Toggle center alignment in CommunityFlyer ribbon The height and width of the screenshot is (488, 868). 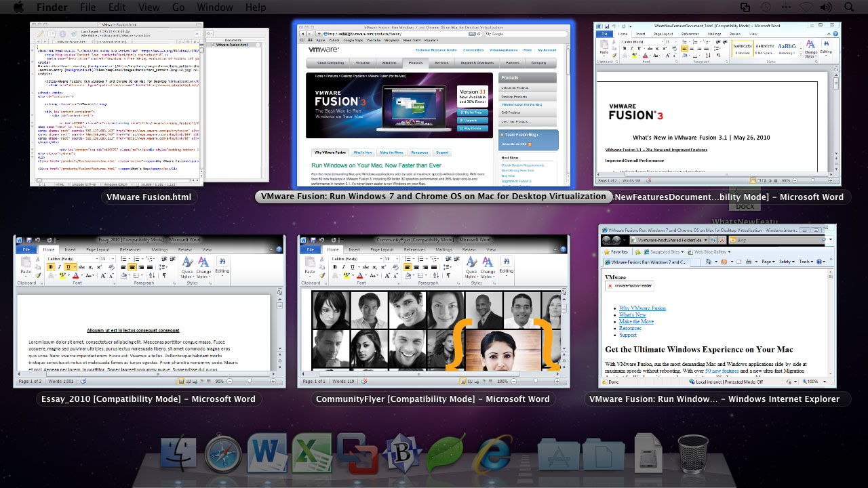point(416,266)
